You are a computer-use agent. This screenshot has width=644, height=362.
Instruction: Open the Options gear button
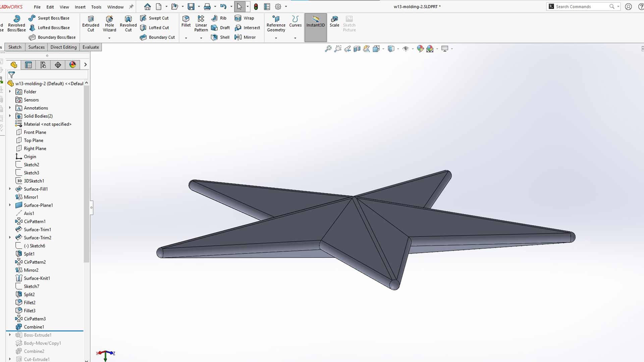[x=278, y=7]
